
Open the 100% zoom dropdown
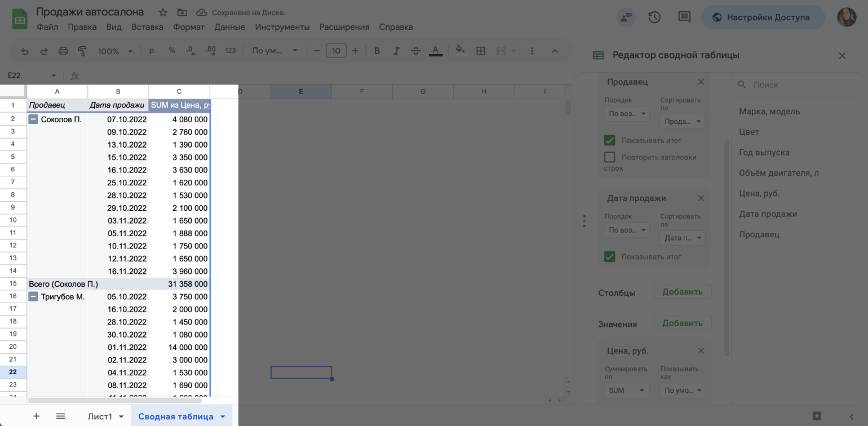[115, 51]
